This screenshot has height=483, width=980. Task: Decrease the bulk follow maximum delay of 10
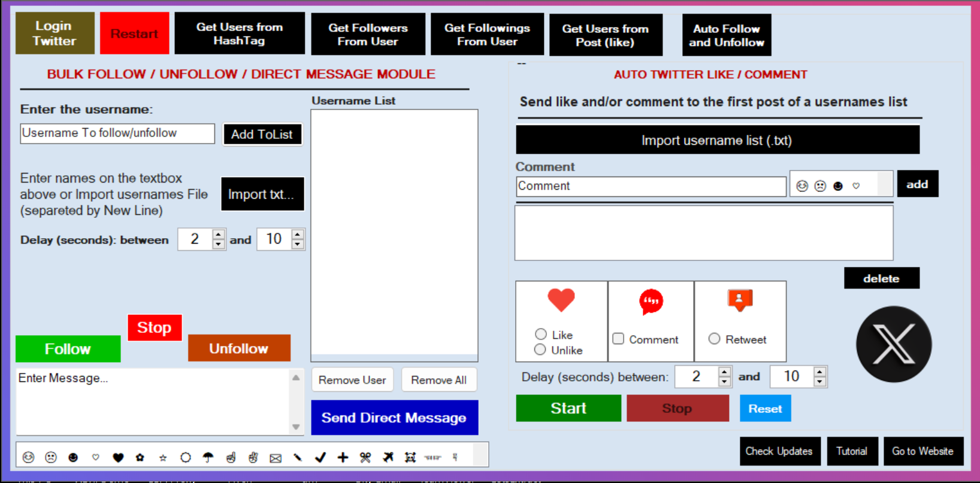click(x=298, y=244)
